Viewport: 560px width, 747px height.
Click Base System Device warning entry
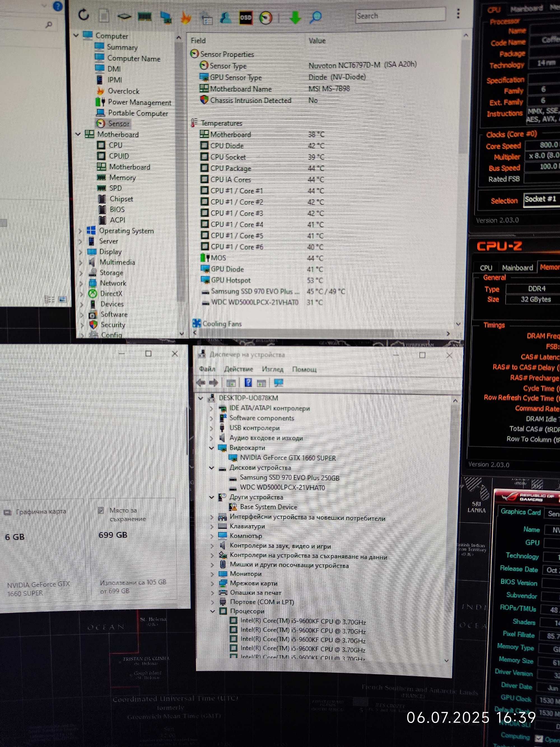point(268,507)
